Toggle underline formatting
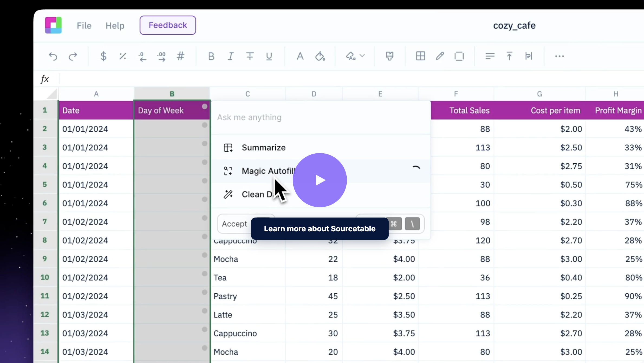This screenshot has height=363, width=644. click(x=269, y=56)
